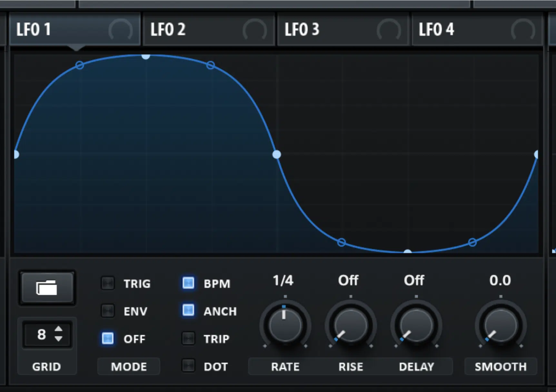The width and height of the screenshot is (556, 392).
Task: Click curve handle left of the peak
Action: click(80, 65)
